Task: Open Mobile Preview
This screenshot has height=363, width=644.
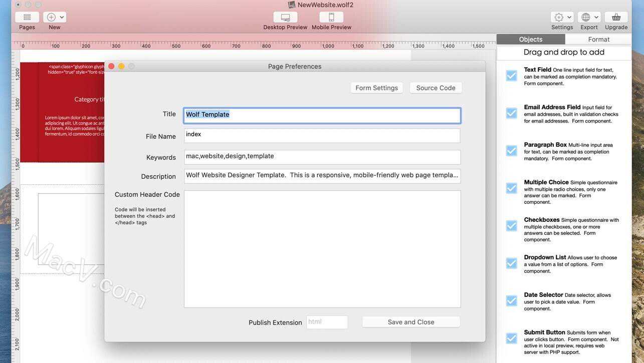Action: [331, 17]
